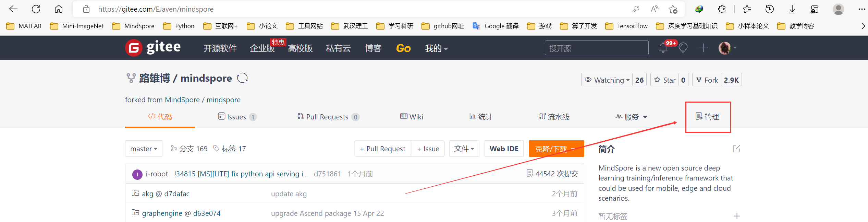Screen dimensions: 868x222
Task: Open the 统计 tab
Action: (481, 117)
